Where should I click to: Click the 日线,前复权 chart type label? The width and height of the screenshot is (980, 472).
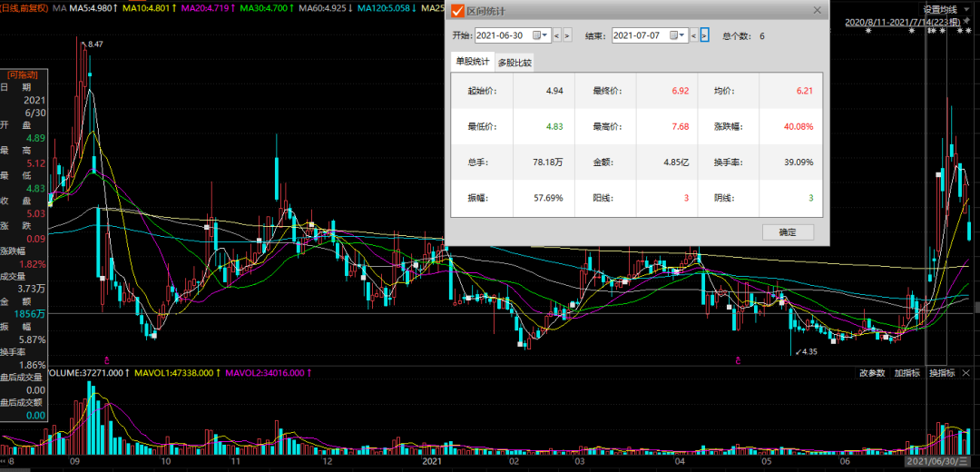(x=23, y=8)
